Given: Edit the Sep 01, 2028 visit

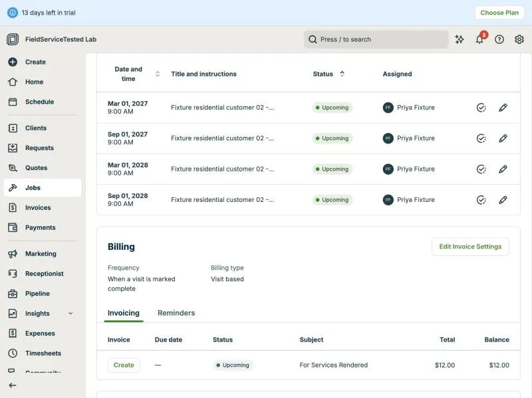Looking at the screenshot, I should pyautogui.click(x=503, y=200).
